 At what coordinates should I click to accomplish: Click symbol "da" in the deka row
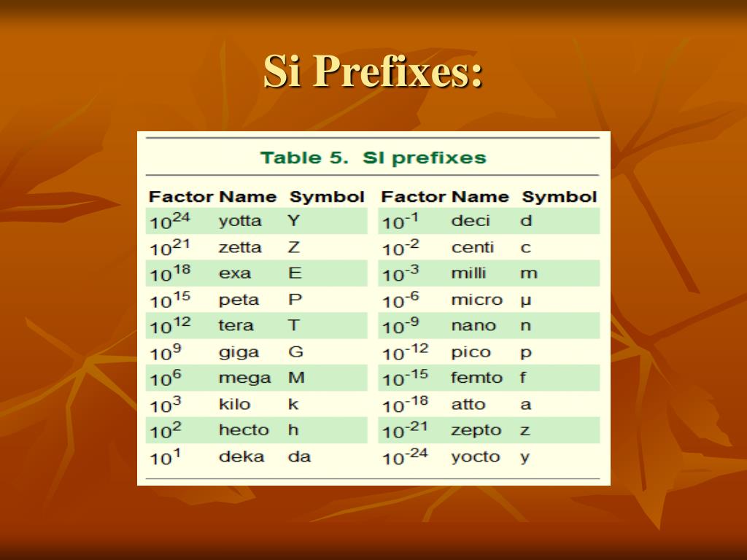pyautogui.click(x=299, y=456)
